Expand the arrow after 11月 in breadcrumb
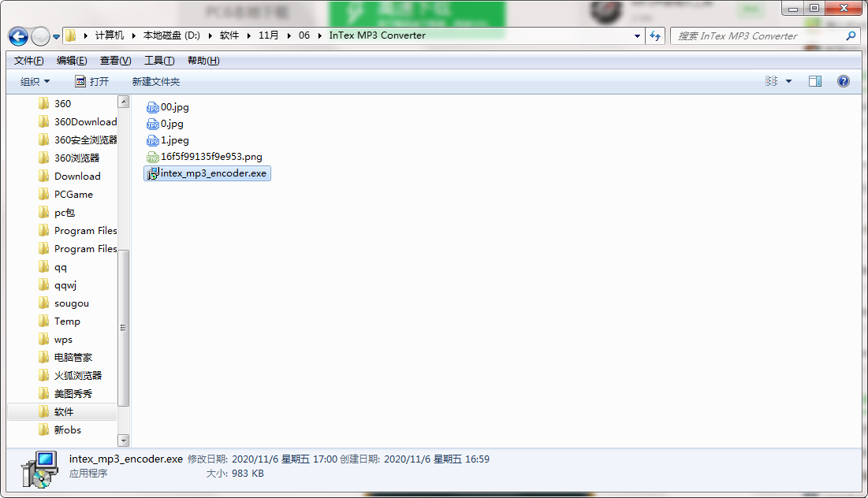The height and width of the screenshot is (498, 868). click(x=289, y=35)
